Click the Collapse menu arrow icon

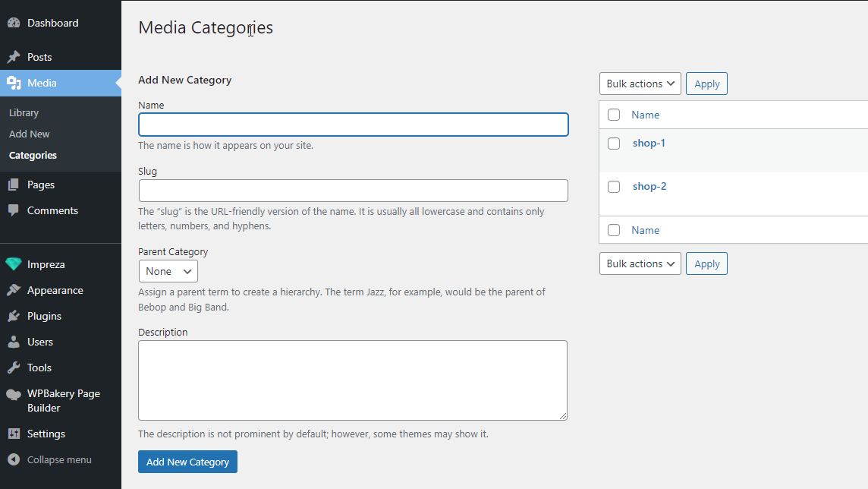tap(14, 459)
